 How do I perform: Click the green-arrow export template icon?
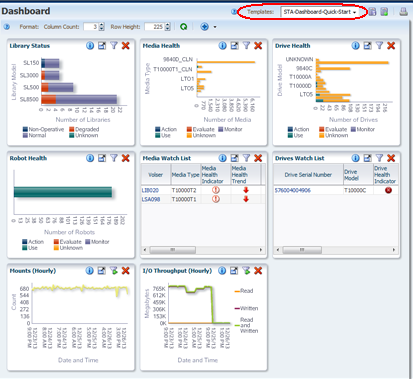[x=384, y=12]
